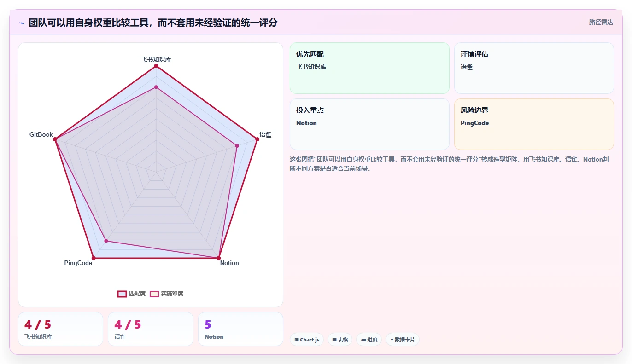Click the 4 / 5 语雀 stat card
This screenshot has width=632, height=364.
151,329
